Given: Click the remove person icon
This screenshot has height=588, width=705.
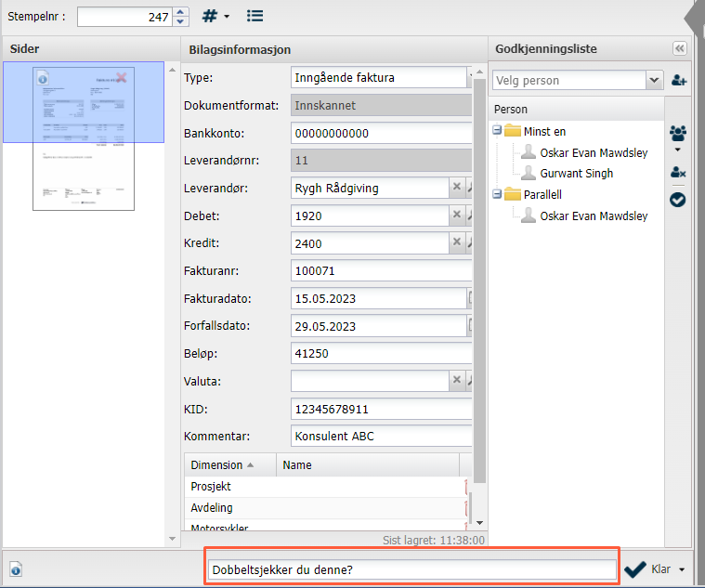Looking at the screenshot, I should point(678,173).
